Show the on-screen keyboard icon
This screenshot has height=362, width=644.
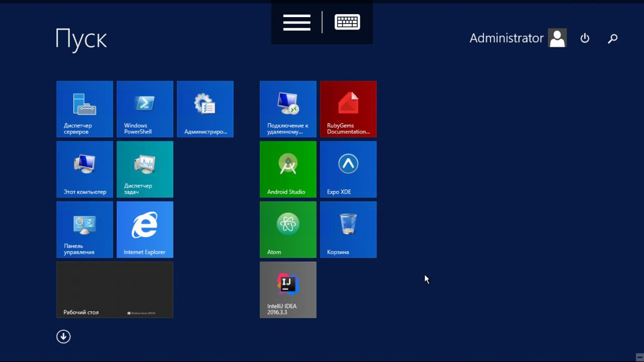tap(347, 22)
